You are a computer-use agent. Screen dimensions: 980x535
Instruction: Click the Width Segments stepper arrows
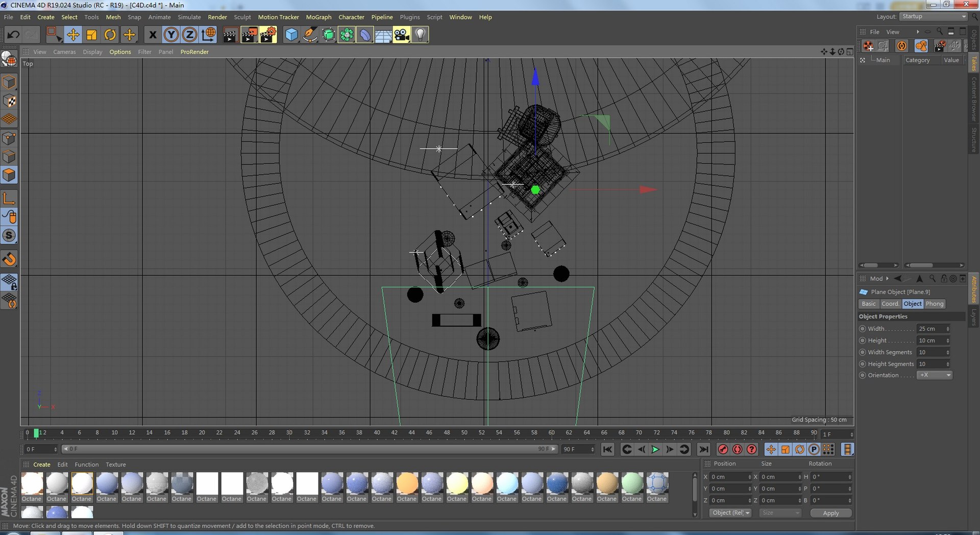(x=948, y=352)
